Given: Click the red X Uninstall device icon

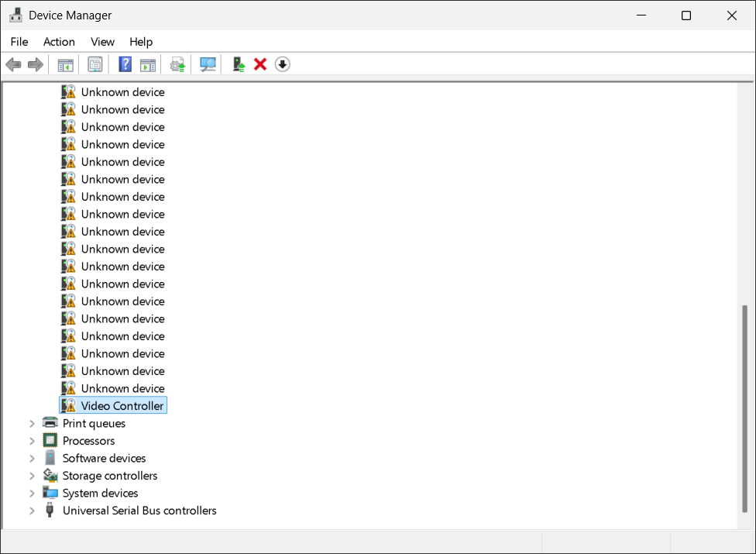Looking at the screenshot, I should [x=260, y=64].
